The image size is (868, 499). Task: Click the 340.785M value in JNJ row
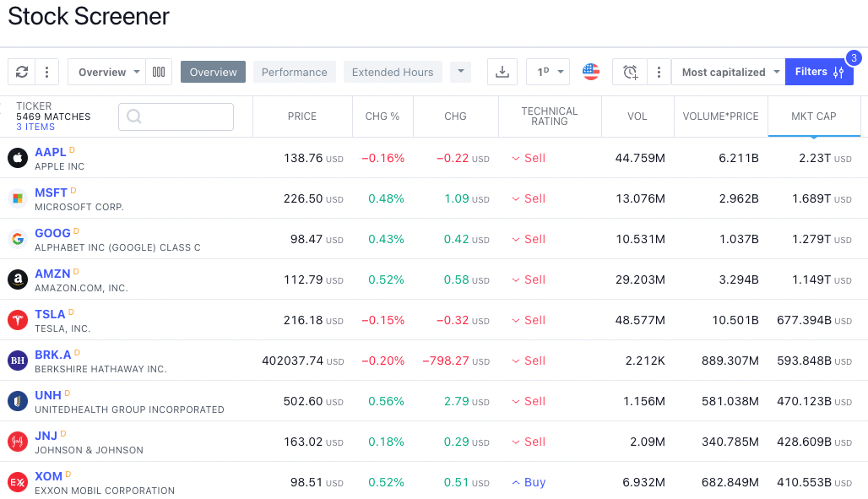730,442
